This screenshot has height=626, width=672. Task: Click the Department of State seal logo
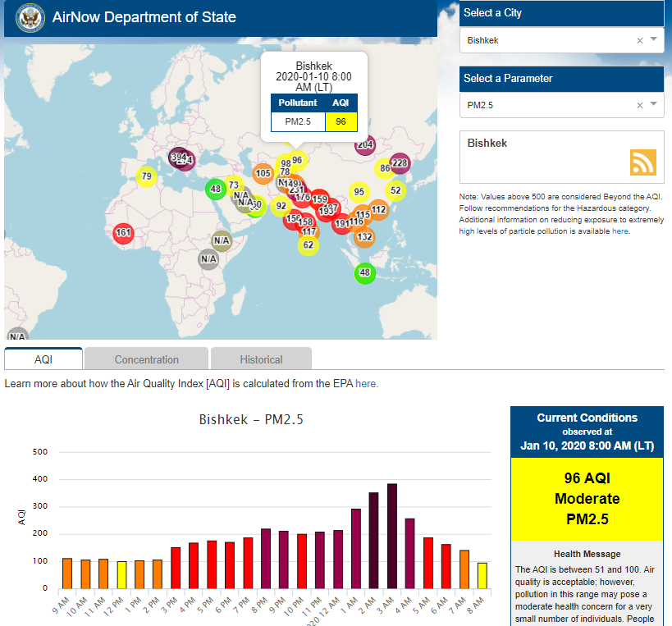[30, 17]
